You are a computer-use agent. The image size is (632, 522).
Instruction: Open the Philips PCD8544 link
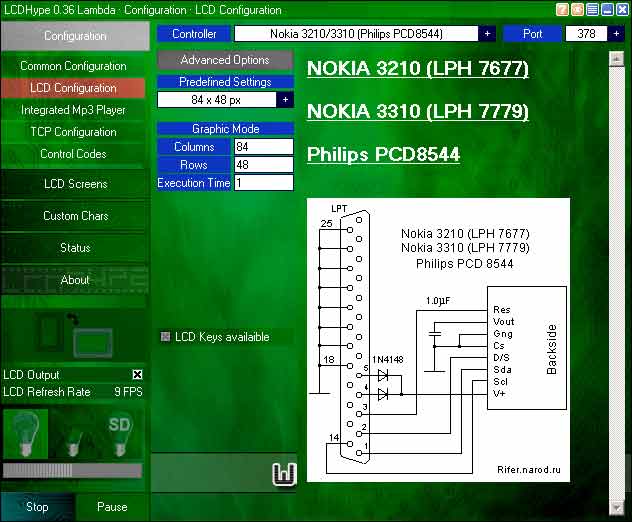383,154
